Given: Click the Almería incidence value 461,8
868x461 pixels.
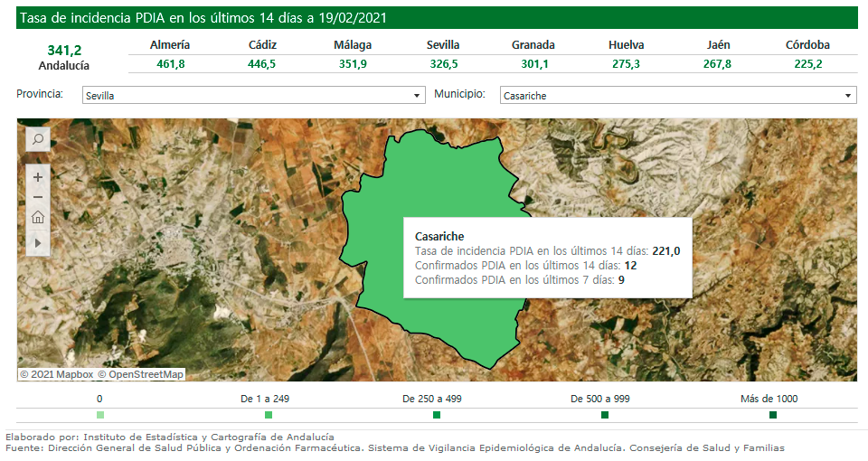Looking at the screenshot, I should [170, 64].
